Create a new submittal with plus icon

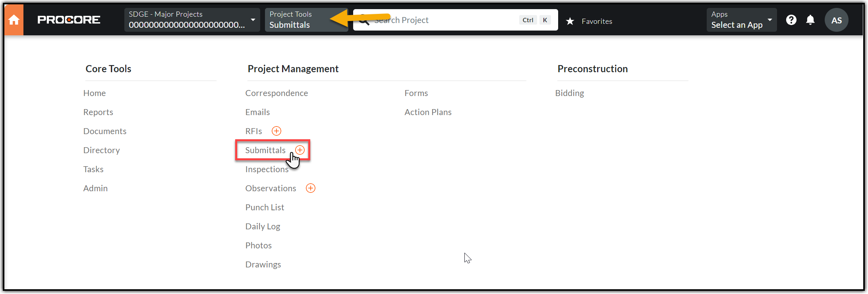300,150
